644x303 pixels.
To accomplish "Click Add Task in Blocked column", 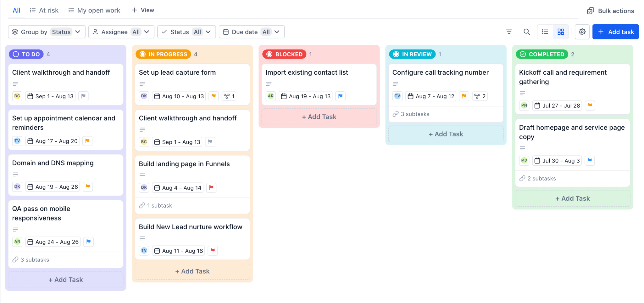I will (x=319, y=117).
